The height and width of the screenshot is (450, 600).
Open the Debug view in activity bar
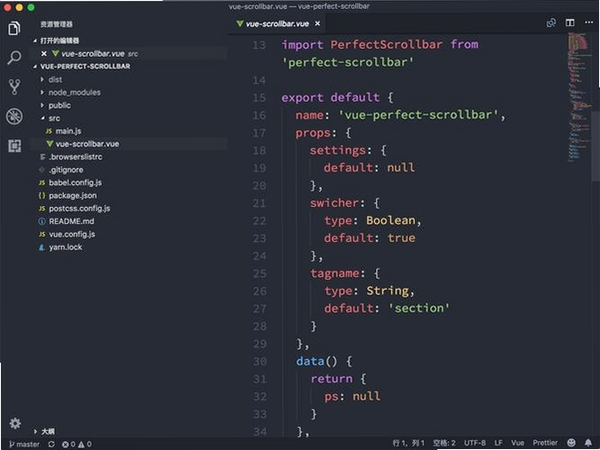(14, 116)
